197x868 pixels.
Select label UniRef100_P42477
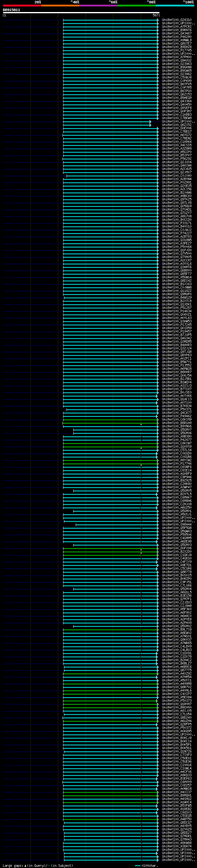click(177, 440)
